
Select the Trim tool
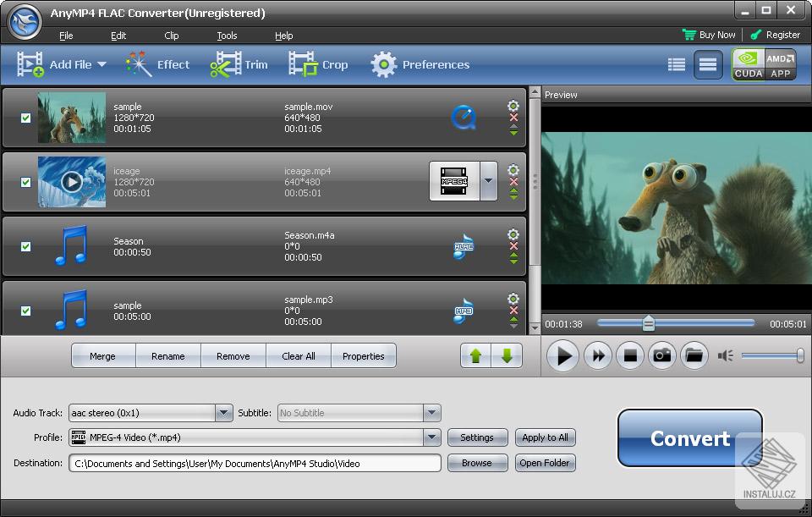point(240,63)
